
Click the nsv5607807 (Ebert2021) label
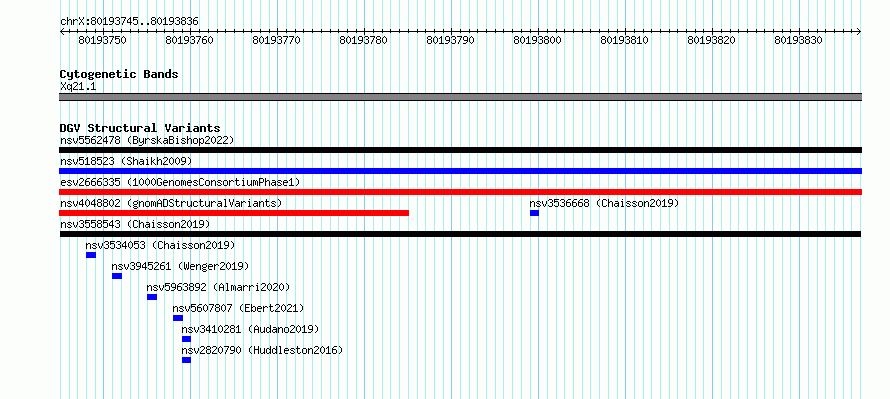[238, 308]
